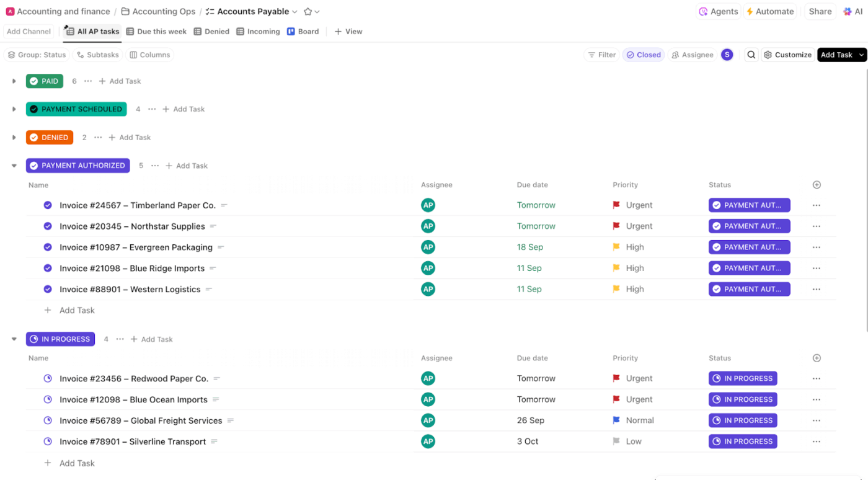Screen dimensions: 868x480
Task: Open the Group: Status setting
Action: 37,55
